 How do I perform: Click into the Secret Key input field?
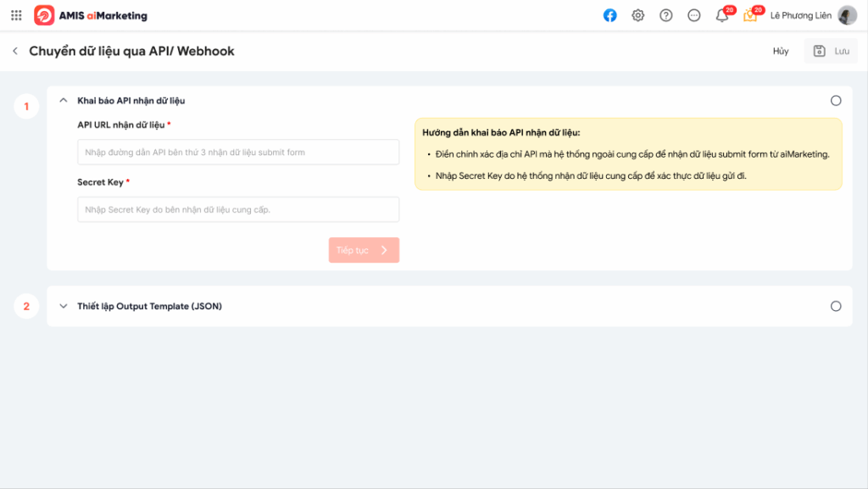pyautogui.click(x=238, y=209)
